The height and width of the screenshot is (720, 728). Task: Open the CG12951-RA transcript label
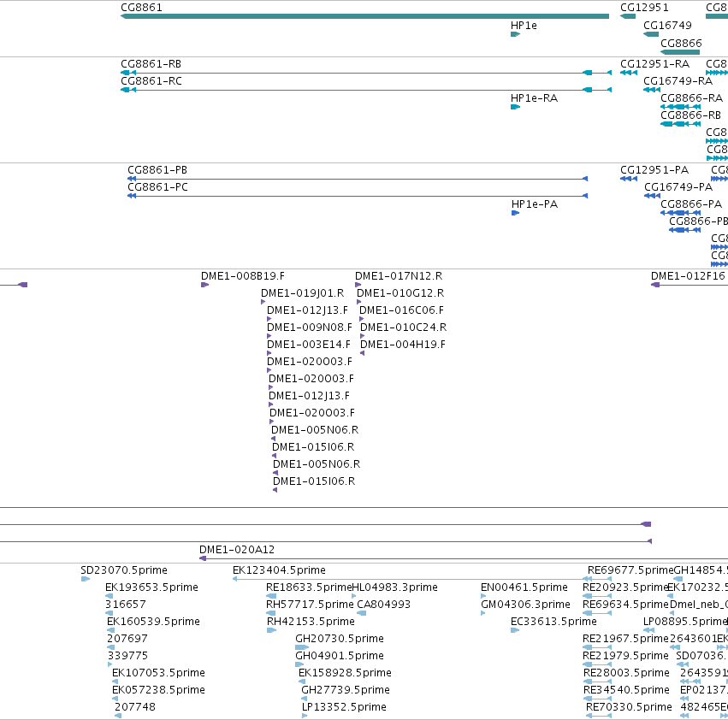coord(655,63)
